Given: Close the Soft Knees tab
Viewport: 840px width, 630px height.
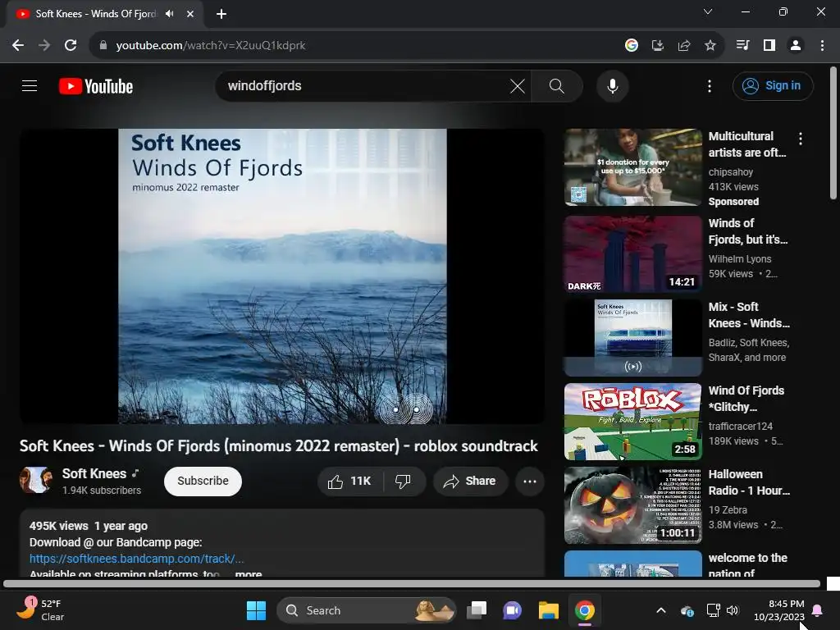Looking at the screenshot, I should click(190, 14).
